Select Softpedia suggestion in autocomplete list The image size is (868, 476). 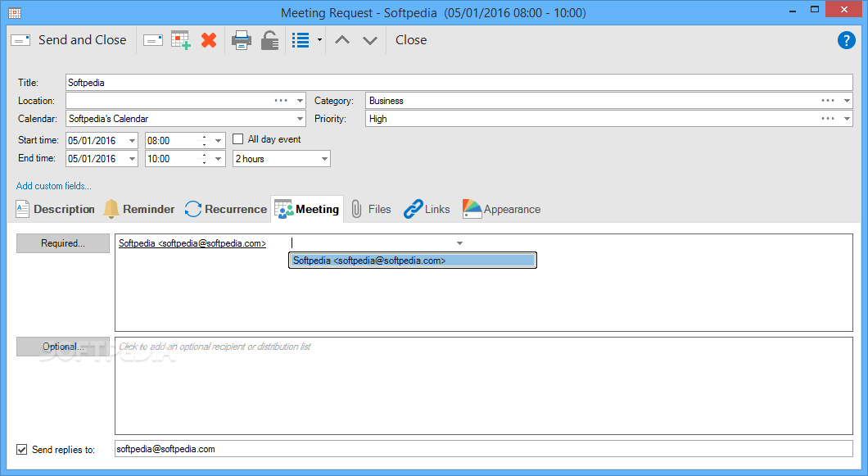click(413, 261)
